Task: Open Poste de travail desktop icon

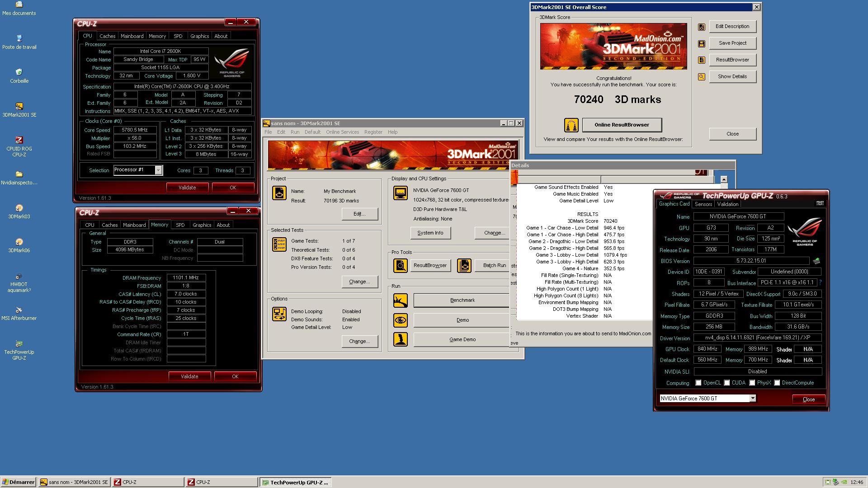Action: [x=19, y=42]
